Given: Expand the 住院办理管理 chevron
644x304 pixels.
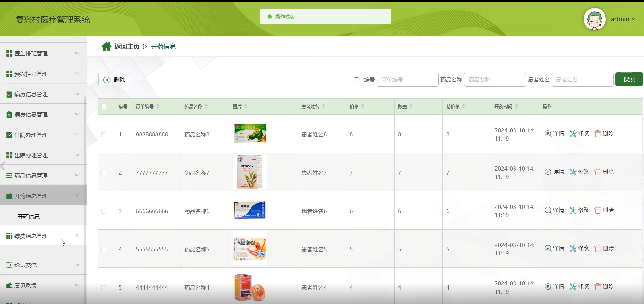Looking at the screenshot, I should 77,134.
